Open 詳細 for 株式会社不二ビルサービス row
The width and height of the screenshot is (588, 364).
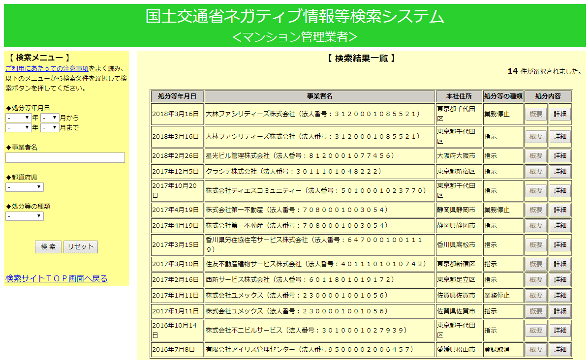[560, 330]
